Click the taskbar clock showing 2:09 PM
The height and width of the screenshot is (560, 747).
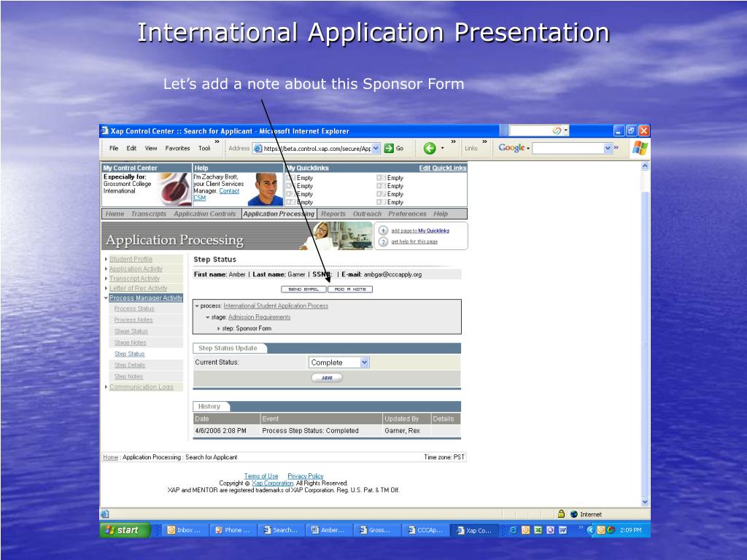click(x=630, y=530)
